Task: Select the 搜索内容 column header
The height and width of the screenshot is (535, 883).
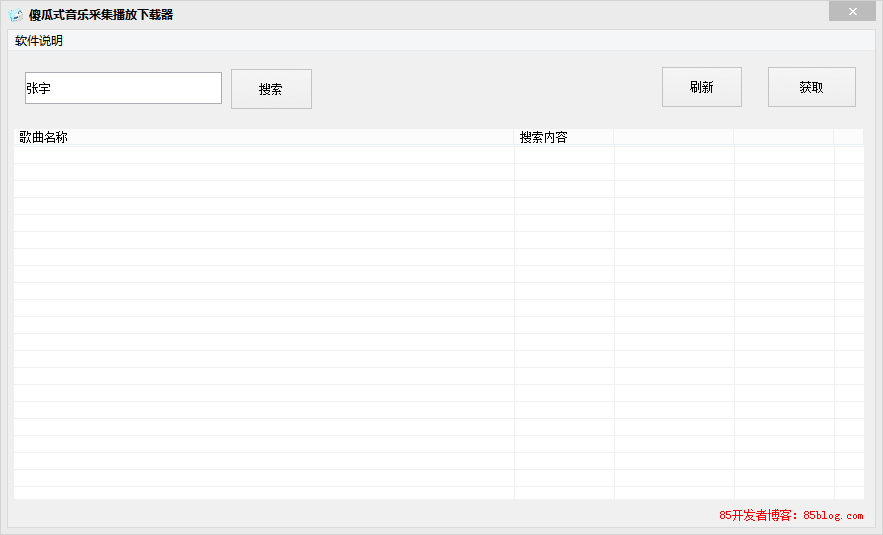Action: pos(563,137)
